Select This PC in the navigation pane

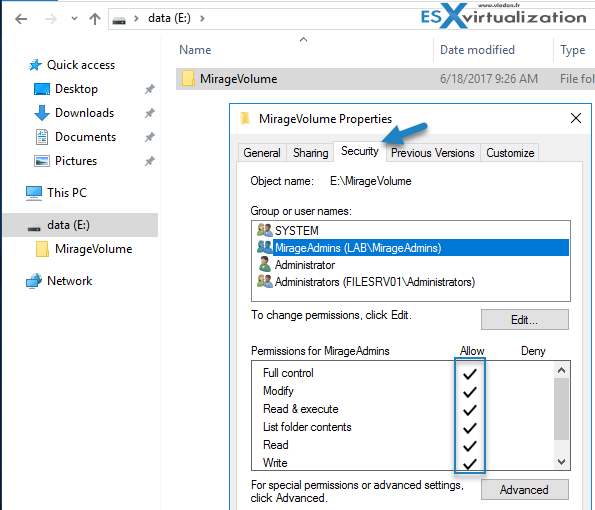point(67,192)
